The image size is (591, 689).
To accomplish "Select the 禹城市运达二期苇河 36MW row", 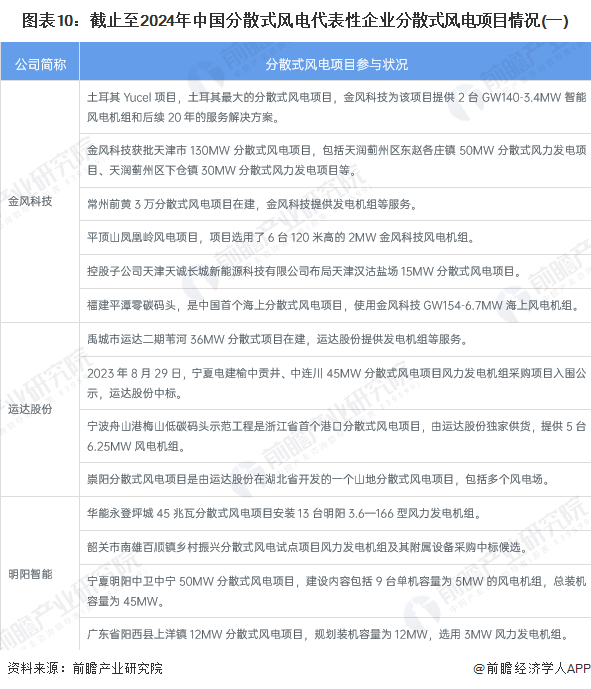I will pyautogui.click(x=336, y=339).
